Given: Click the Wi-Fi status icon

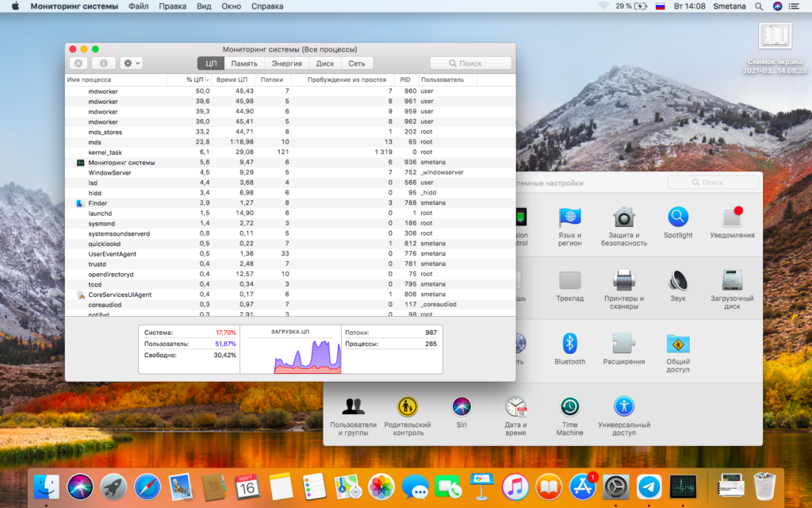Looking at the screenshot, I should tap(603, 6).
